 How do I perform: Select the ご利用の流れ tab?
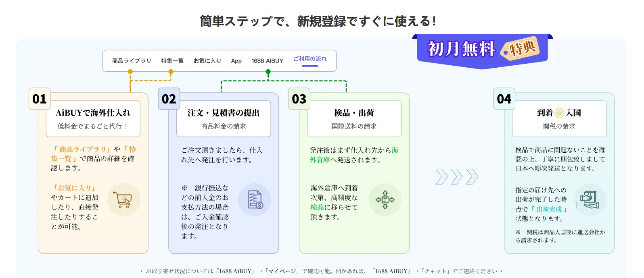point(310,59)
